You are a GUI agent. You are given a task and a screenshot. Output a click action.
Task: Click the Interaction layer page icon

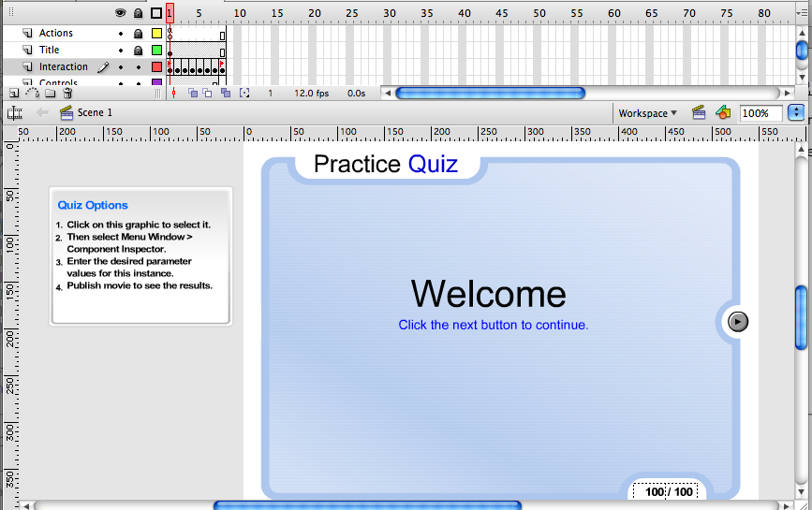(27, 66)
